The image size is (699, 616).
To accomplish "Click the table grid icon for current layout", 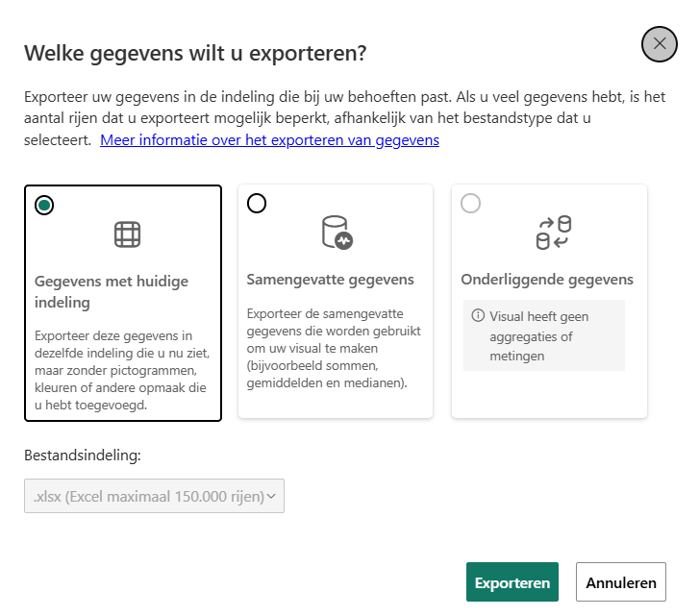I will (x=127, y=234).
